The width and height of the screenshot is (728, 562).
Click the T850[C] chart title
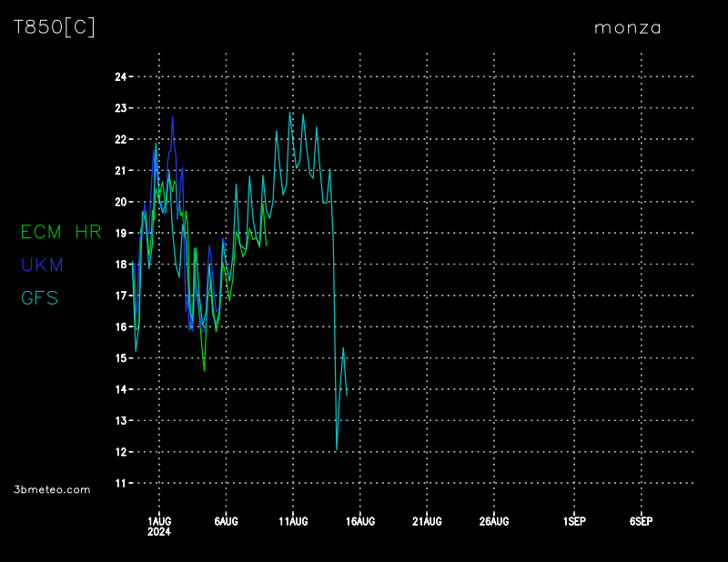click(x=54, y=27)
